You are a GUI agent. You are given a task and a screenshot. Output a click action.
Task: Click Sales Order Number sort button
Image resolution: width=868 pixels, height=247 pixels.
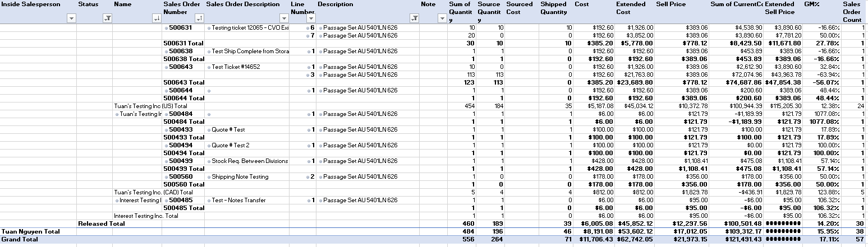click(x=199, y=18)
